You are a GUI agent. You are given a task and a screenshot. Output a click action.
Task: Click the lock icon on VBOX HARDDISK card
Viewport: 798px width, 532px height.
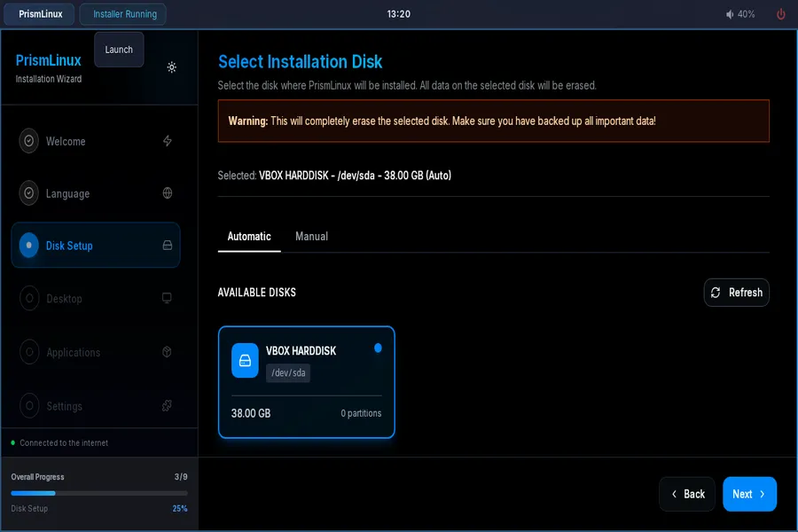(245, 361)
